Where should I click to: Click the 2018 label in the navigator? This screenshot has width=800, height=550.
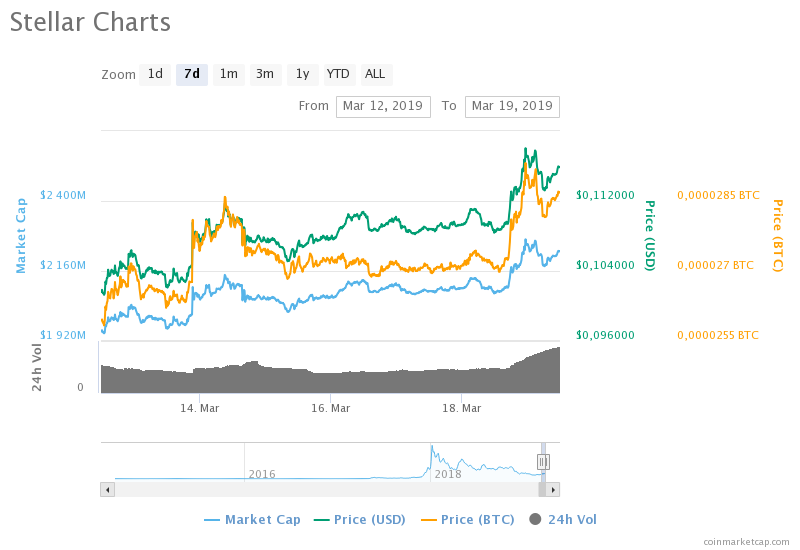447,474
